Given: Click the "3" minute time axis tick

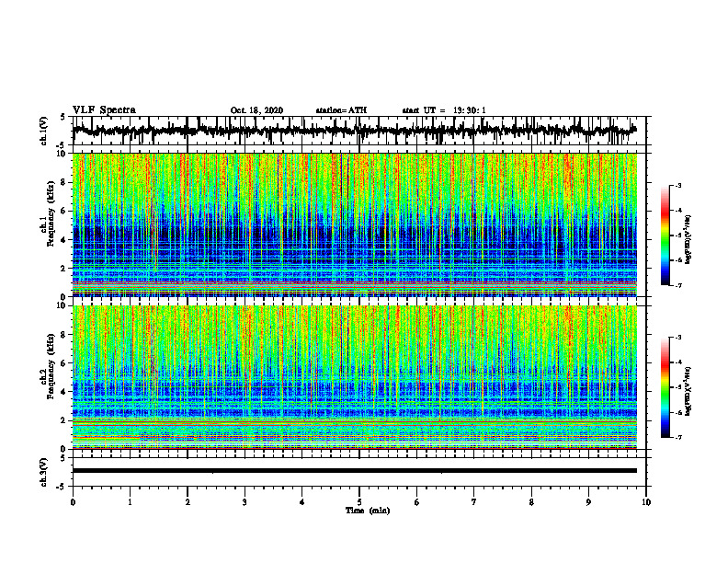Looking at the screenshot, I should point(245,502).
